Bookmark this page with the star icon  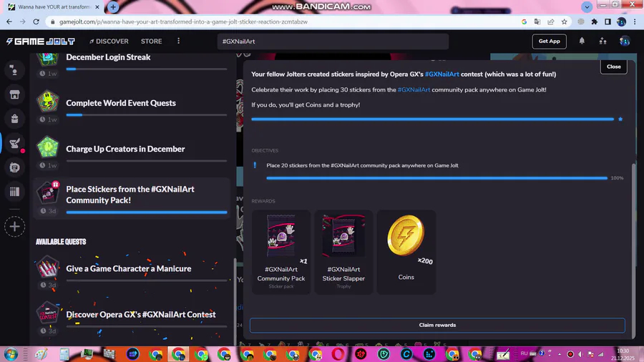click(x=565, y=21)
